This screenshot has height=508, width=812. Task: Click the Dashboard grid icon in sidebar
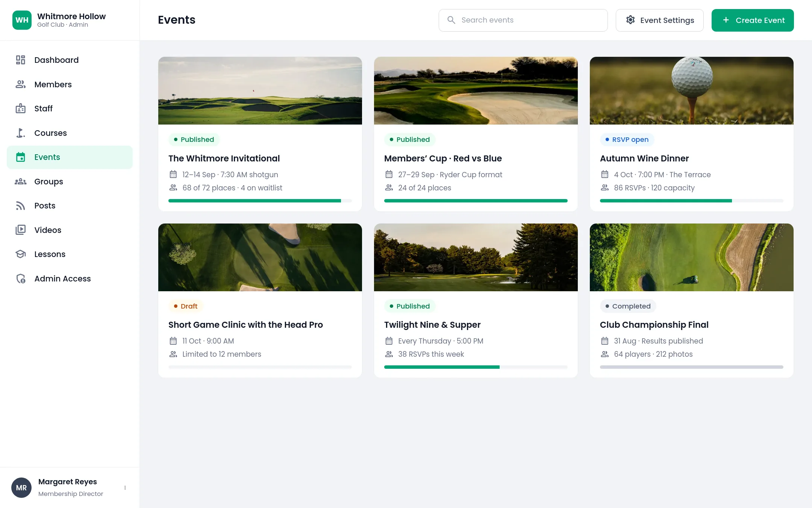21,60
